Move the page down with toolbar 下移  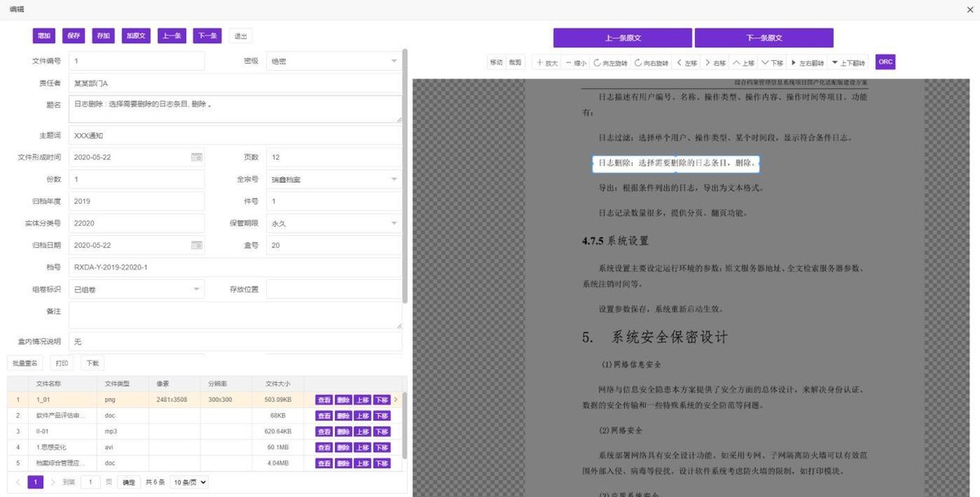773,62
